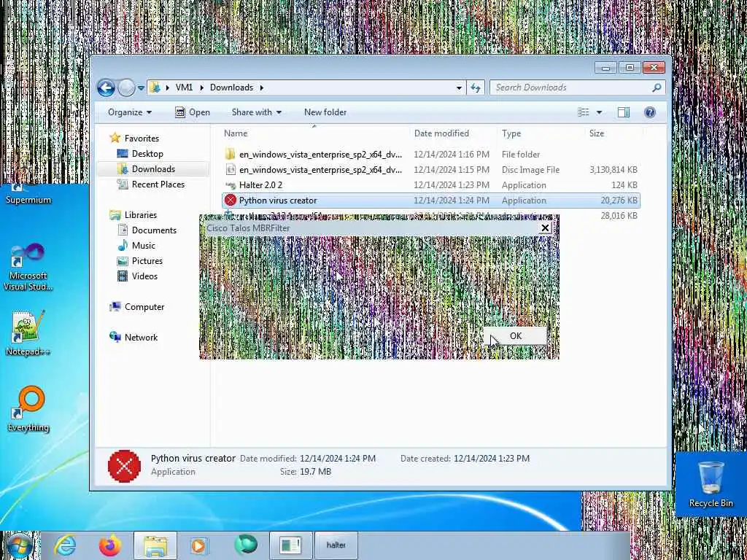Click Firefox on the taskbar

click(x=109, y=545)
